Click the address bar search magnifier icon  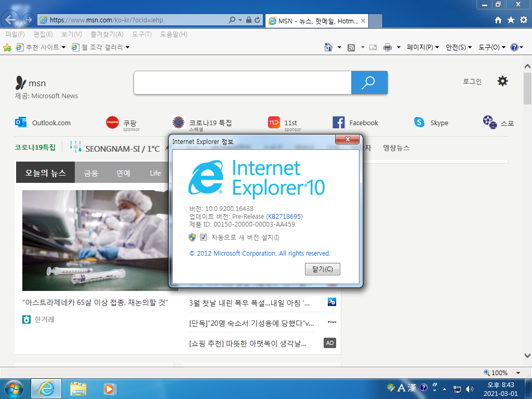232,20
